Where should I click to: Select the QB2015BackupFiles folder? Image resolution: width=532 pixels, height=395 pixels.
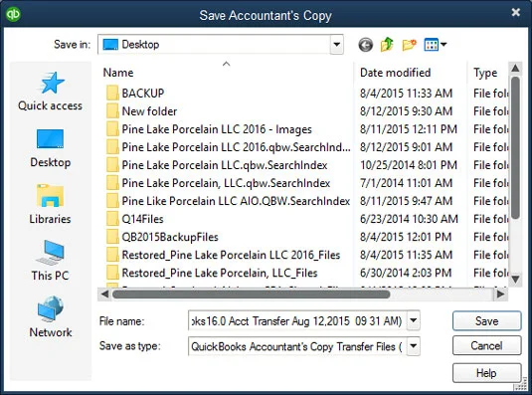click(x=162, y=237)
